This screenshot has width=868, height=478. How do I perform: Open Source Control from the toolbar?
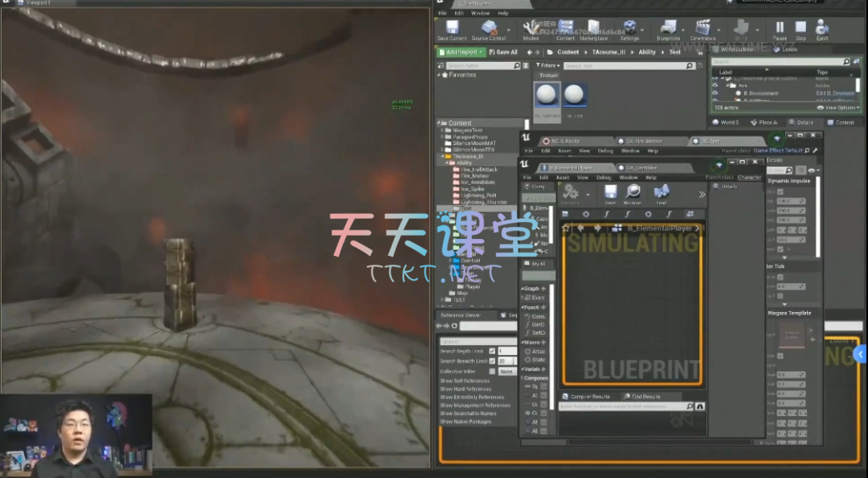point(488,30)
